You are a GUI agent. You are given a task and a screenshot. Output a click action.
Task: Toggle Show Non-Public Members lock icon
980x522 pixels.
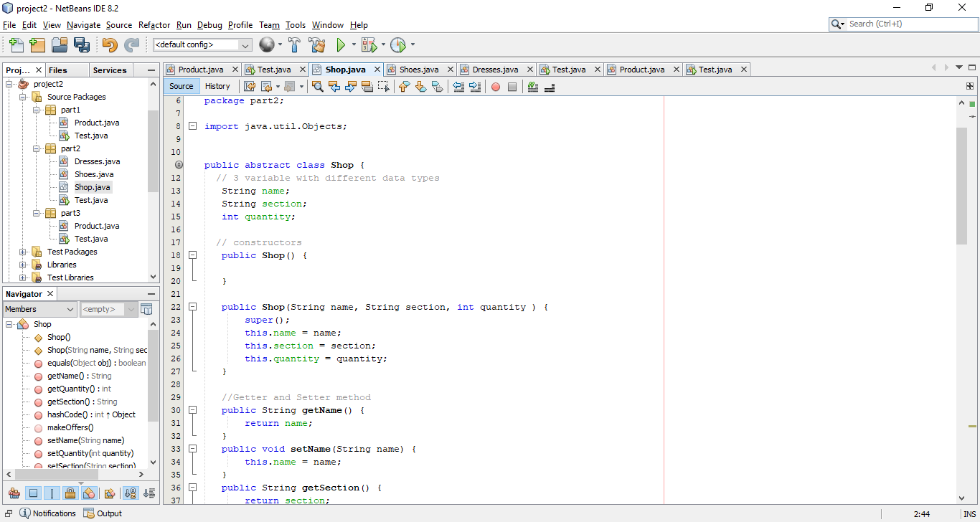71,493
